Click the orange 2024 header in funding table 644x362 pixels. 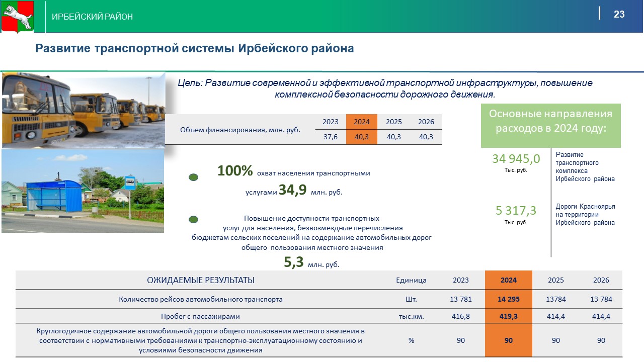click(361, 122)
